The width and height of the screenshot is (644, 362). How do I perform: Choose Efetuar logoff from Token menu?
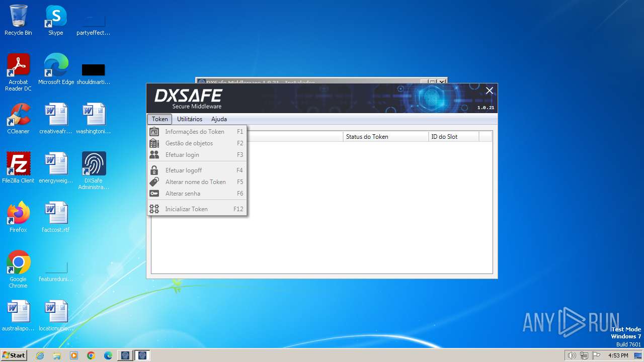point(197,170)
